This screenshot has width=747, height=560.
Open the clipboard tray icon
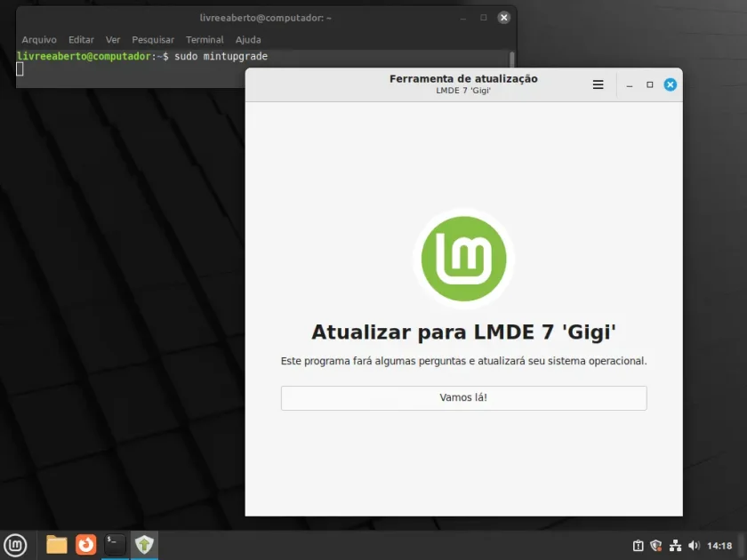[638, 546]
